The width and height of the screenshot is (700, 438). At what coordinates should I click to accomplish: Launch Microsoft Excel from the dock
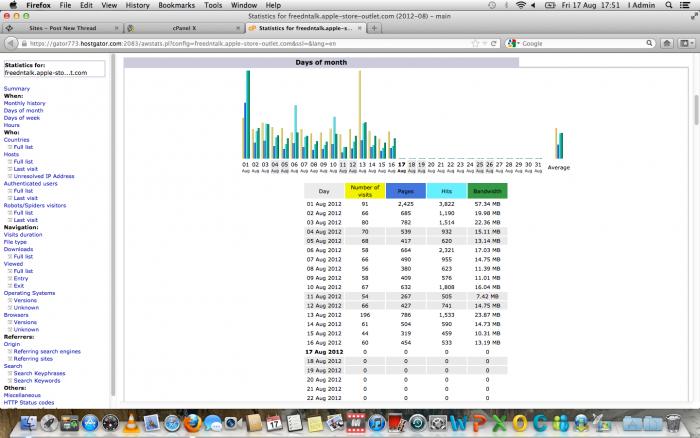[499, 422]
